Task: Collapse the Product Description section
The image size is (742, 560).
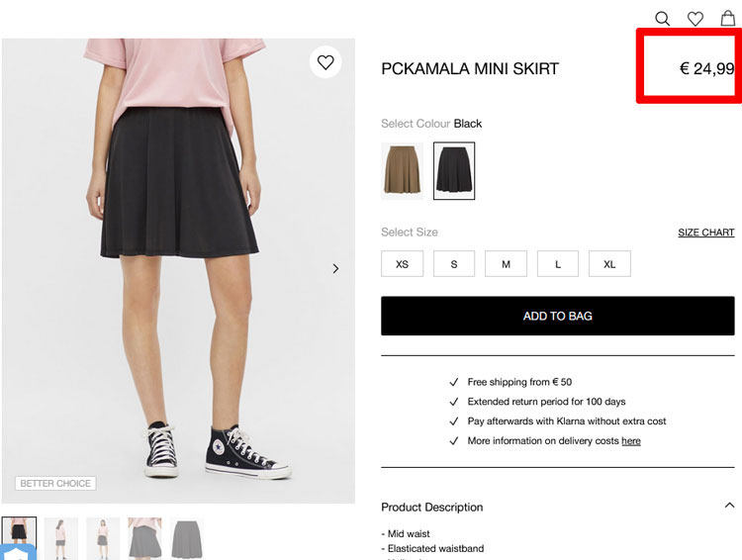Action: click(729, 506)
